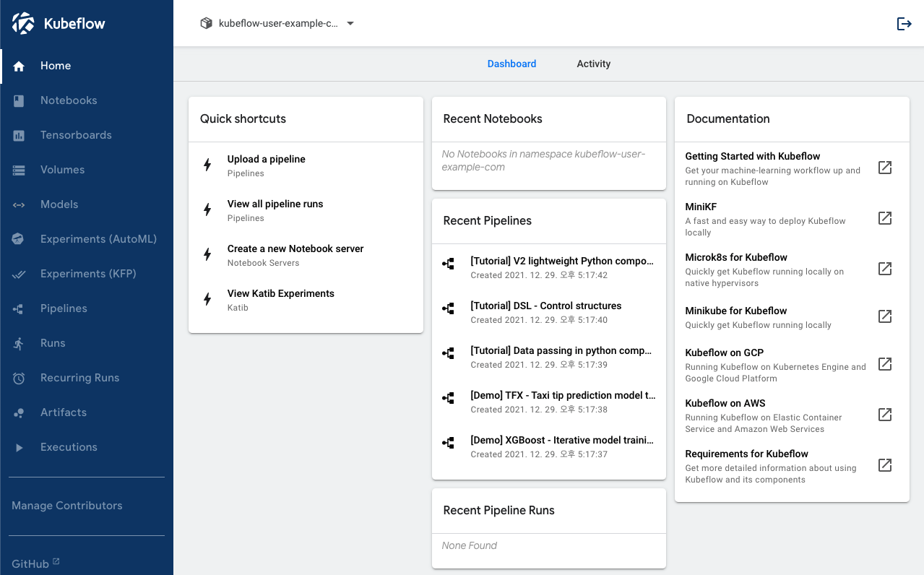Open Notebooks from sidebar menu
The height and width of the screenshot is (575, 924).
(87, 100)
